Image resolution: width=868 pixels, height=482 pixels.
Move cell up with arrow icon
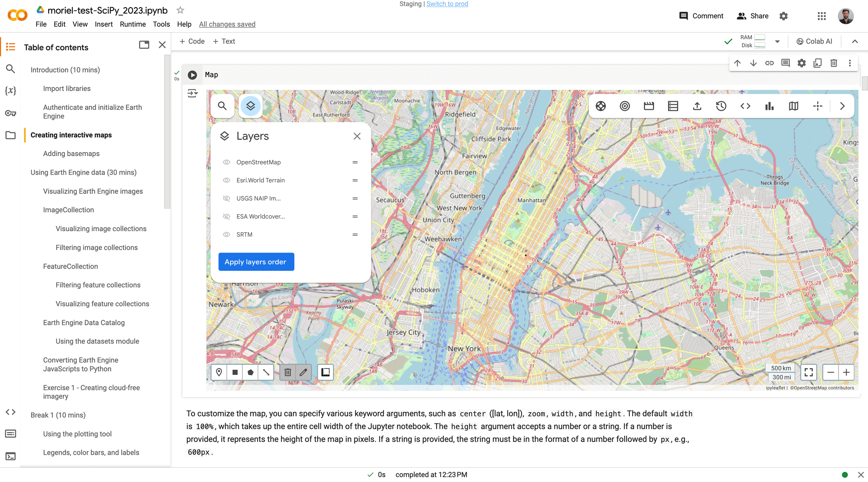(x=737, y=63)
